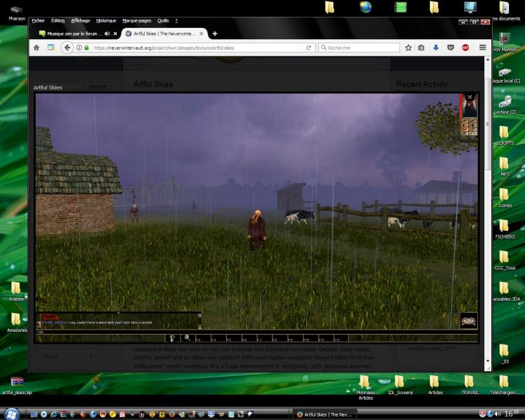Open the FICHIERS desktop folder
Image resolution: width=525 pixels, height=420 pixels.
click(505, 229)
